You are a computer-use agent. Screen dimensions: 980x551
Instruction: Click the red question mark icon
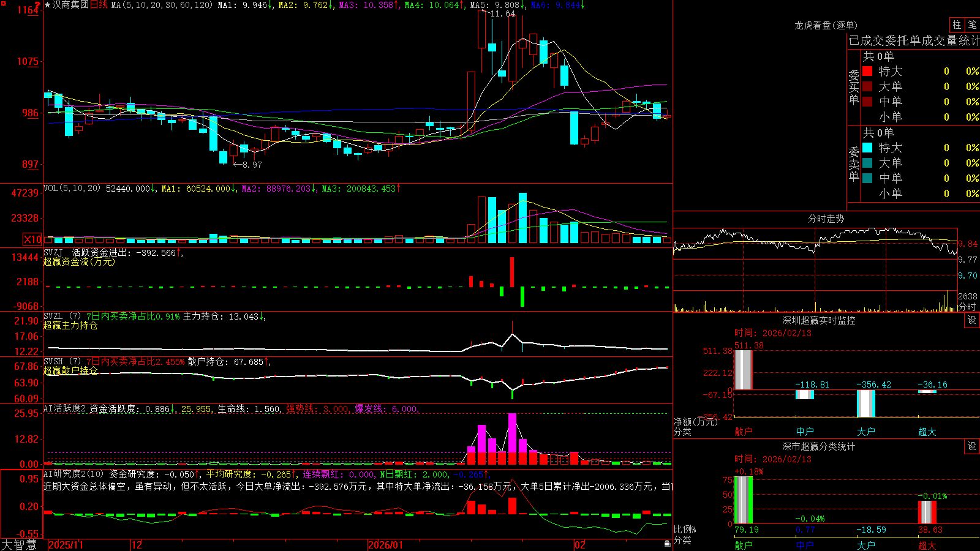point(37,5)
